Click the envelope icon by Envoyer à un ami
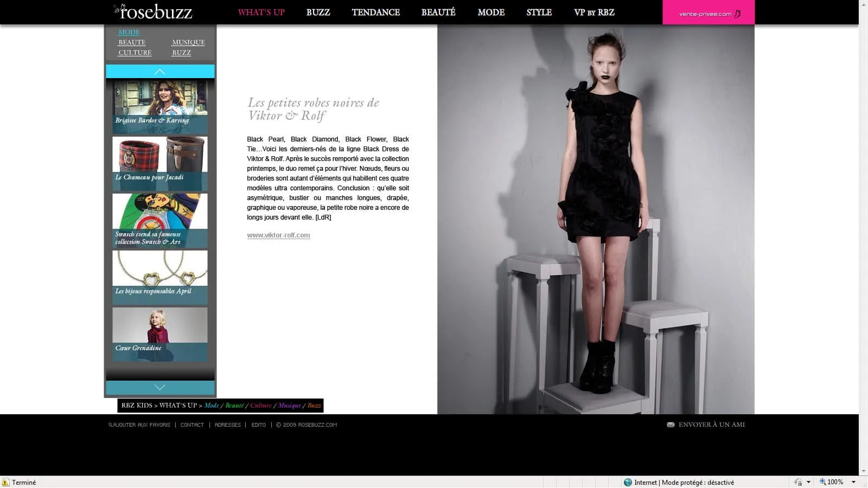Screen dimensions: 868x488 [671, 425]
